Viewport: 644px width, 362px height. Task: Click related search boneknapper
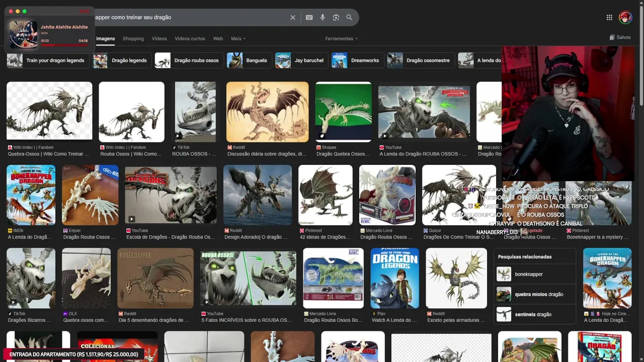coord(535,274)
